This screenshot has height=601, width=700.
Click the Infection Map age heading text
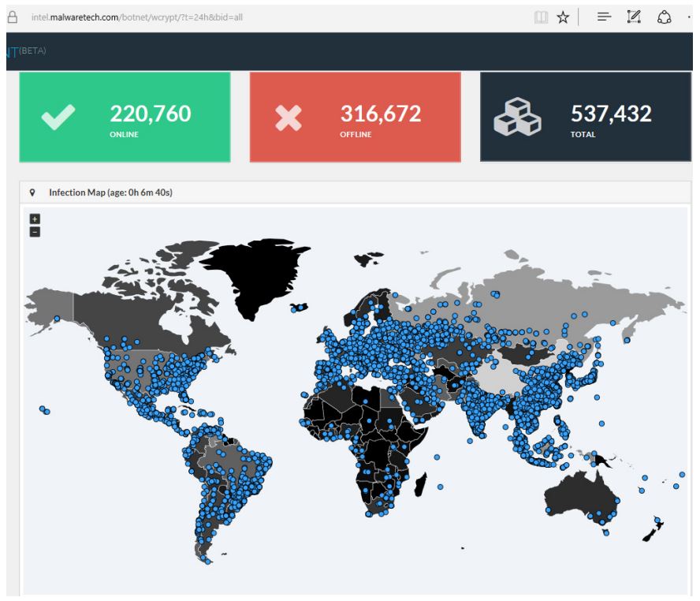[110, 192]
